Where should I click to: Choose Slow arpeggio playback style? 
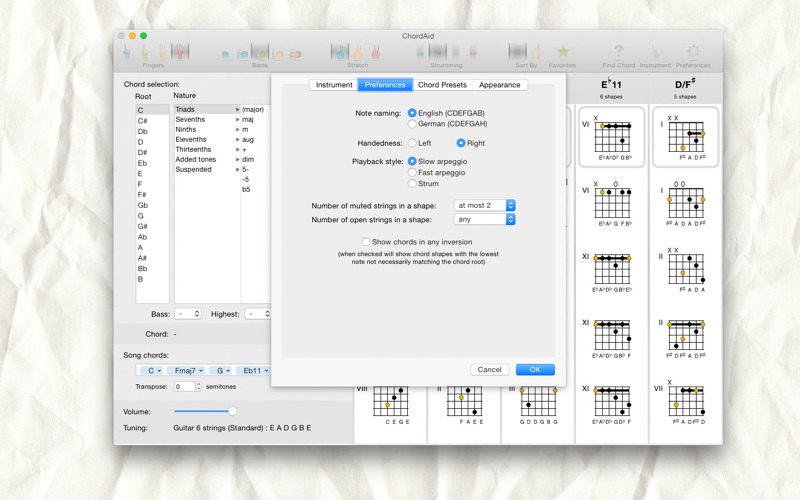pyautogui.click(x=412, y=161)
